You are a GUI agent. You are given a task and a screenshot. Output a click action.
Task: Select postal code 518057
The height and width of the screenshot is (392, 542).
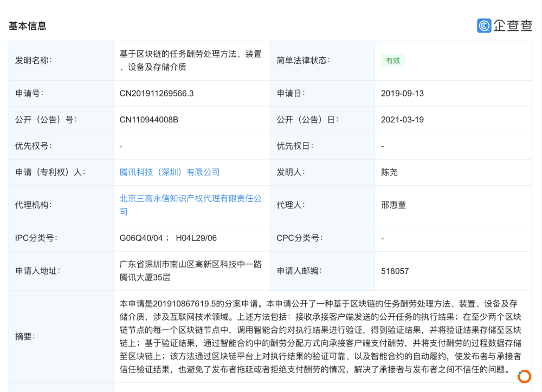pos(395,271)
